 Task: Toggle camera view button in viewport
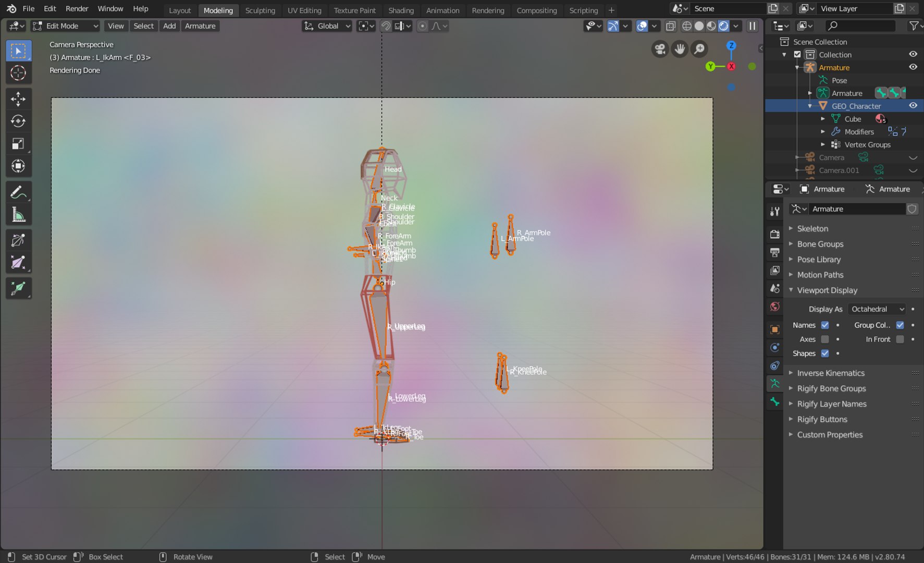[x=660, y=49]
